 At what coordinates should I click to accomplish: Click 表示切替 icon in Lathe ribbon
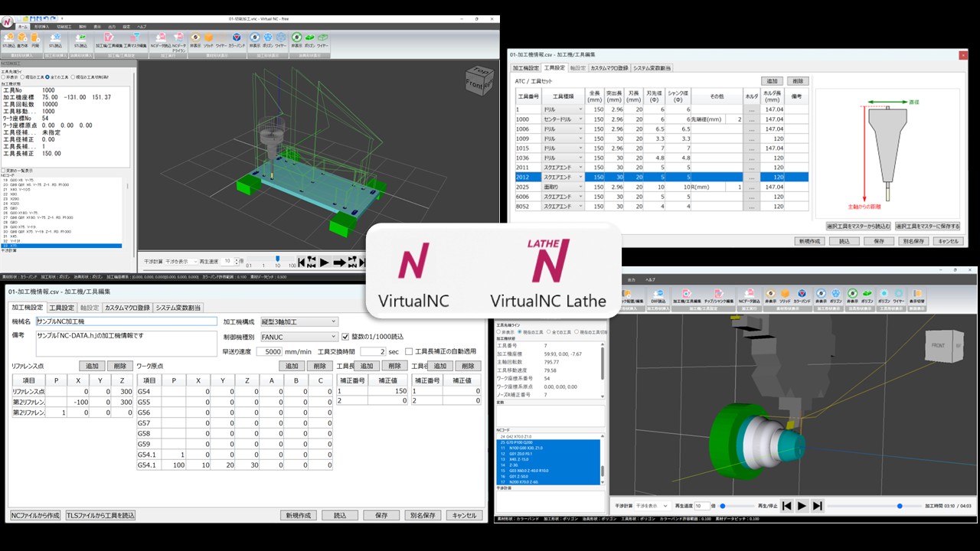click(x=917, y=295)
